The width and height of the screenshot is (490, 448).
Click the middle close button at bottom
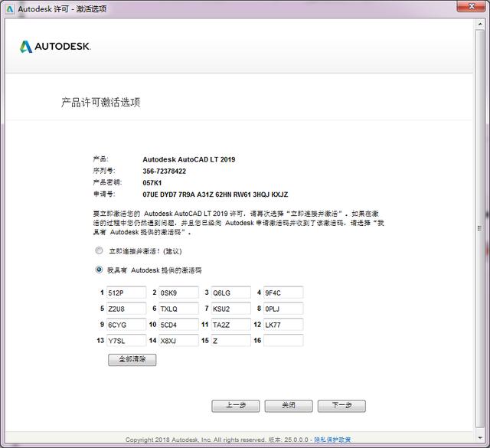289,406
